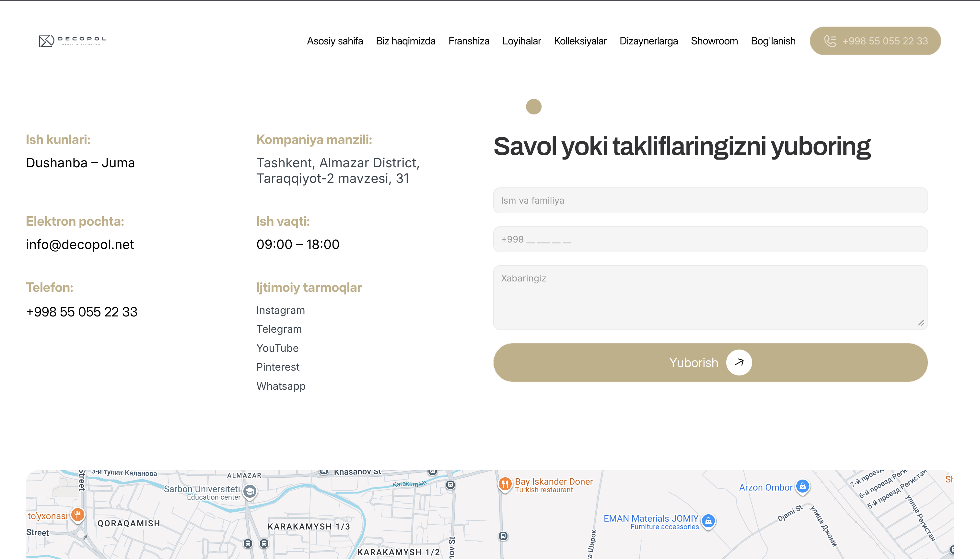Click bus stop icon below Bay Iskander Doner
The height and width of the screenshot is (559, 980).
[x=503, y=536]
